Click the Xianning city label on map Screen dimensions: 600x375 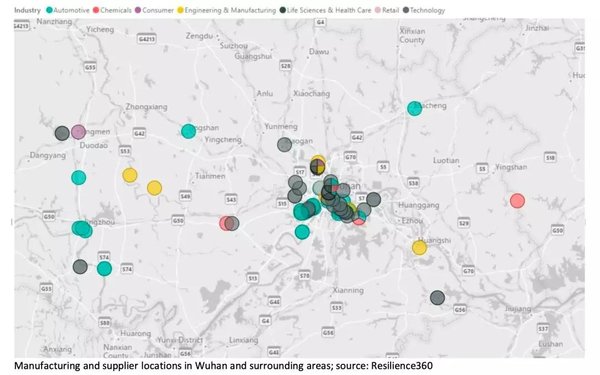[x=348, y=290]
